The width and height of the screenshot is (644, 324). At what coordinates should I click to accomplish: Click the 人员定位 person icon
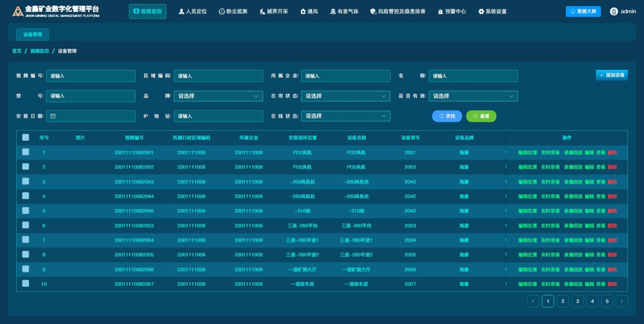(x=182, y=12)
